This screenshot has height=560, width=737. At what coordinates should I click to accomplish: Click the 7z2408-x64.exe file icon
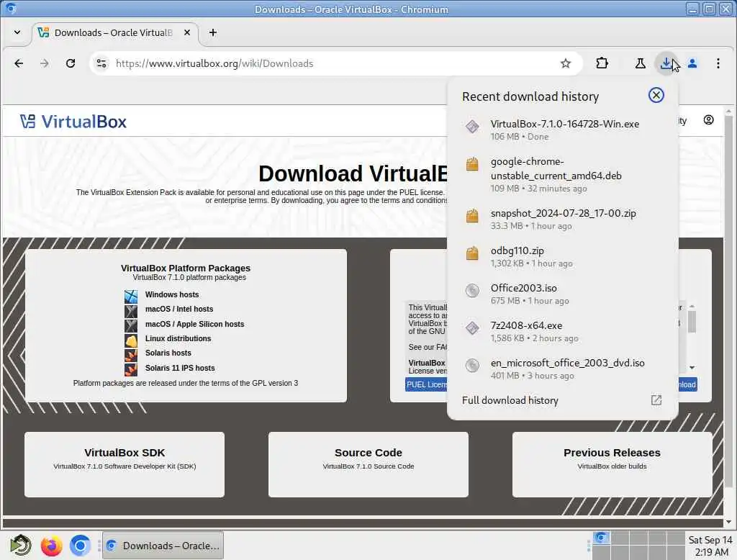472,328
